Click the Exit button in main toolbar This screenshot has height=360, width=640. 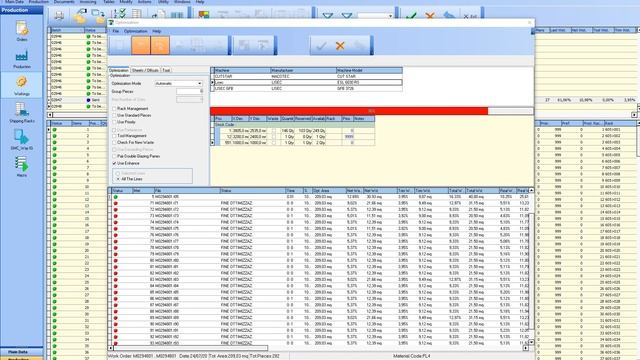(470, 16)
